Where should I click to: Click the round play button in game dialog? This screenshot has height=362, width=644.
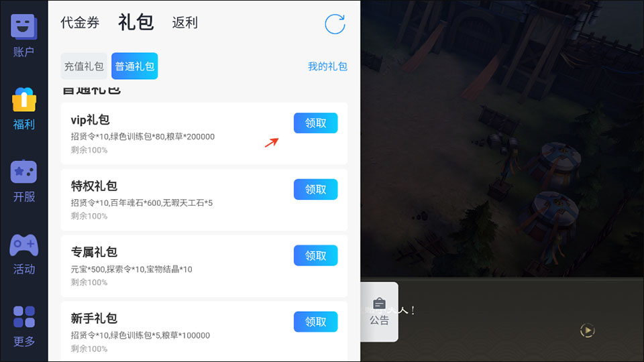click(x=588, y=330)
